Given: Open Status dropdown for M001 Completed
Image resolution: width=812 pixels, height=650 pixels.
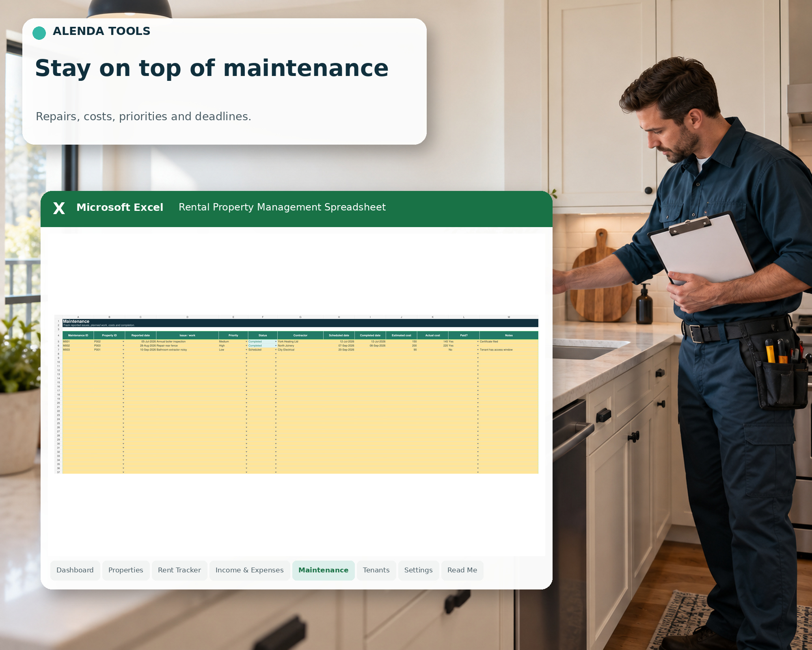Looking at the screenshot, I should pyautogui.click(x=276, y=342).
